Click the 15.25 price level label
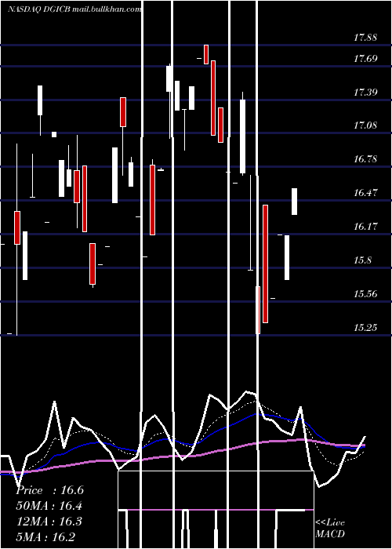 (x=365, y=328)
